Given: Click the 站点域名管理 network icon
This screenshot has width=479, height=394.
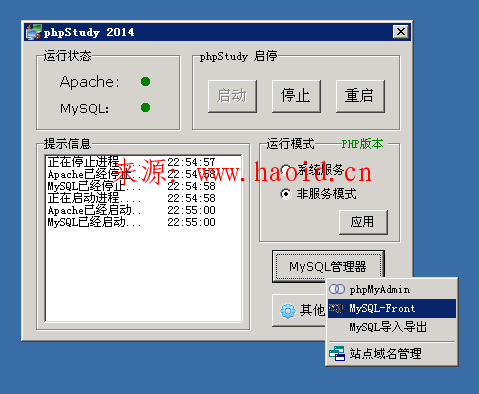Looking at the screenshot, I should (337, 353).
